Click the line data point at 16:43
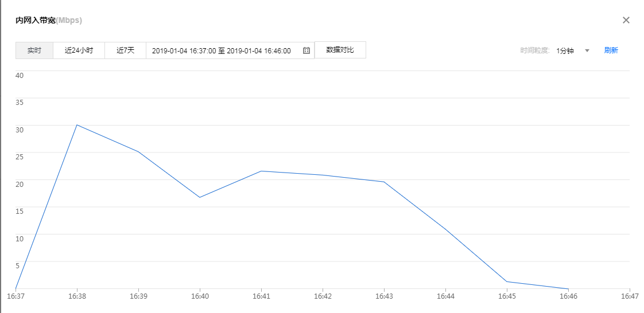Image resolution: width=644 pixels, height=313 pixels. click(x=384, y=182)
